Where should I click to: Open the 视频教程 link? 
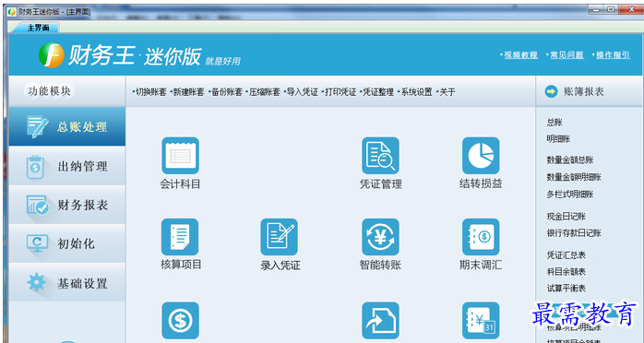tap(520, 55)
